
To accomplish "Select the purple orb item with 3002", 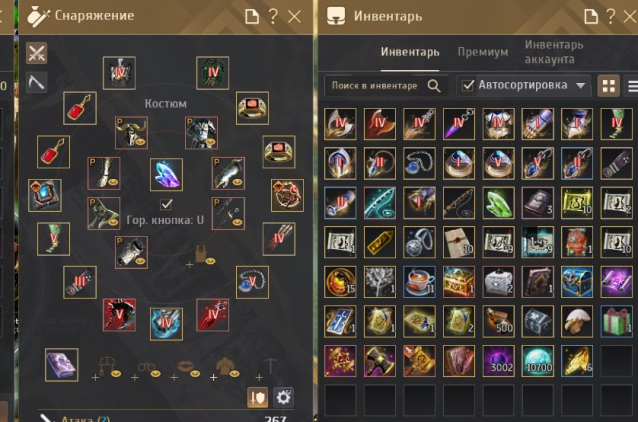I will click(x=498, y=361).
